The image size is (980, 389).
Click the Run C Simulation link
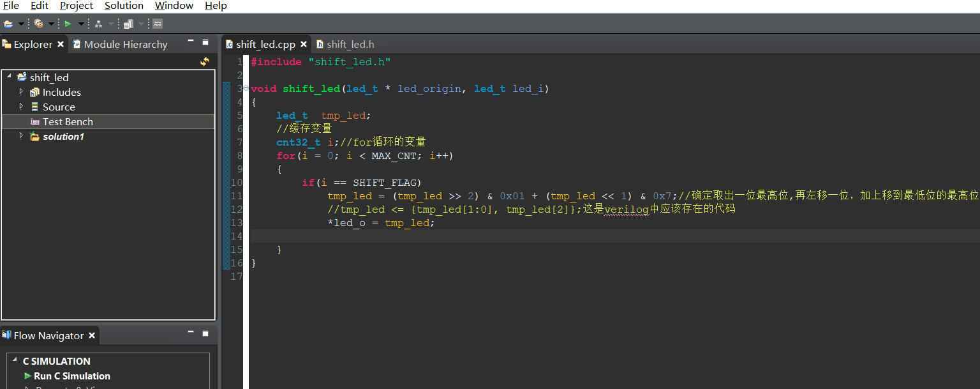[71, 376]
